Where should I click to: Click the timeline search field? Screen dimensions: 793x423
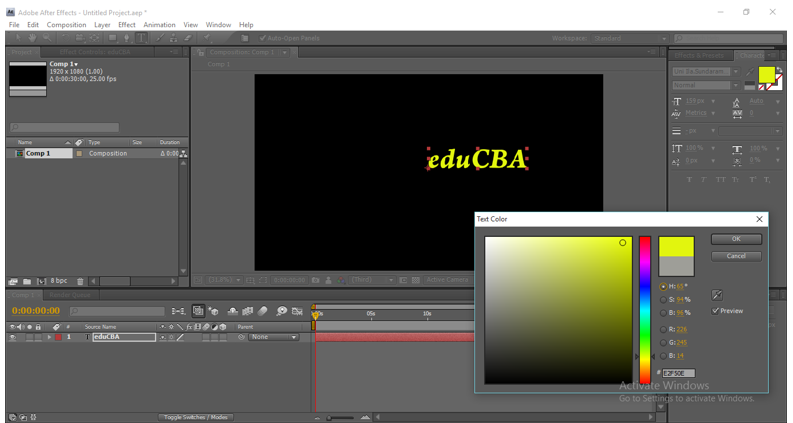click(117, 311)
